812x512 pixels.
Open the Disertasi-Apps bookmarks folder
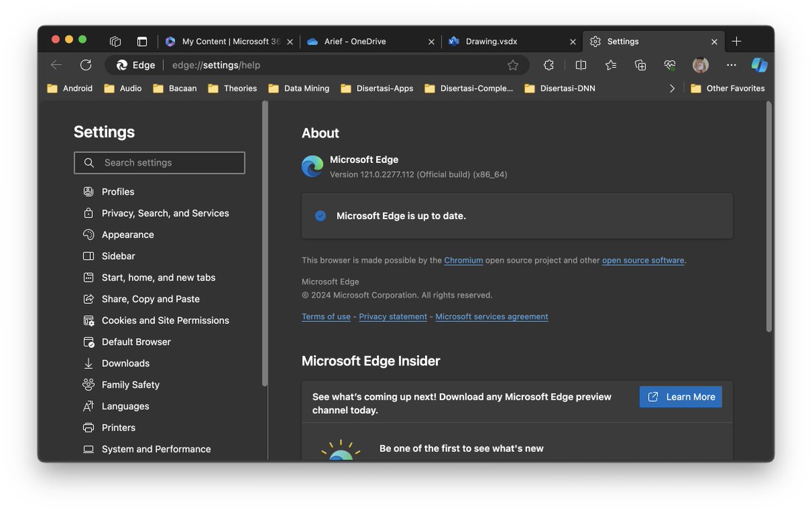[x=377, y=88]
